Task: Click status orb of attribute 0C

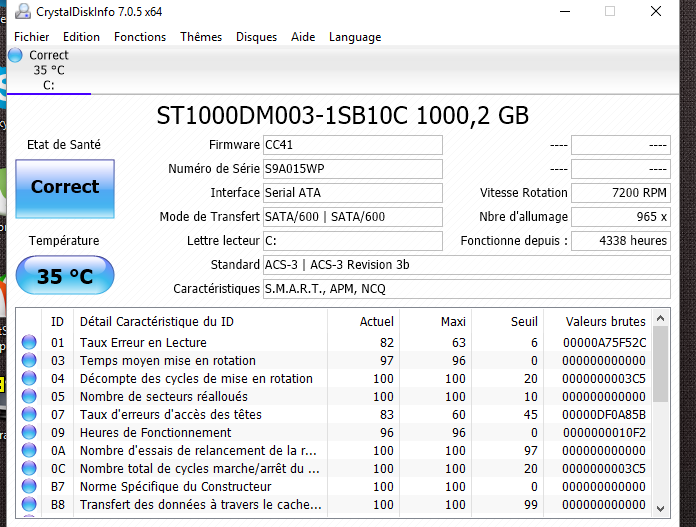Action: point(29,468)
